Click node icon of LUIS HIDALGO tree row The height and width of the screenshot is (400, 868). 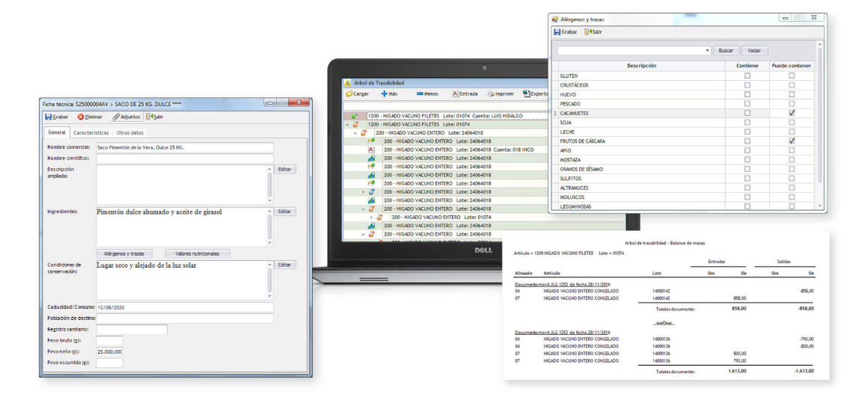pos(354,116)
